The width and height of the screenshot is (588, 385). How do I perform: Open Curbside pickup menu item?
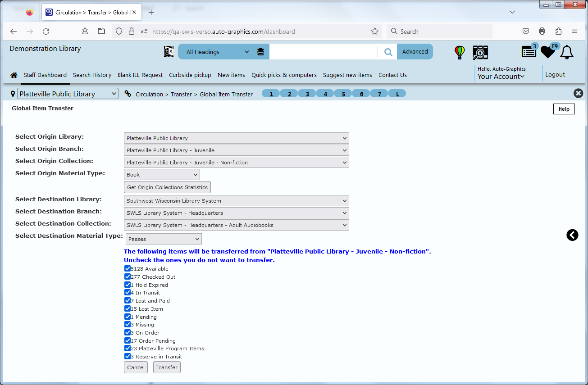point(190,75)
